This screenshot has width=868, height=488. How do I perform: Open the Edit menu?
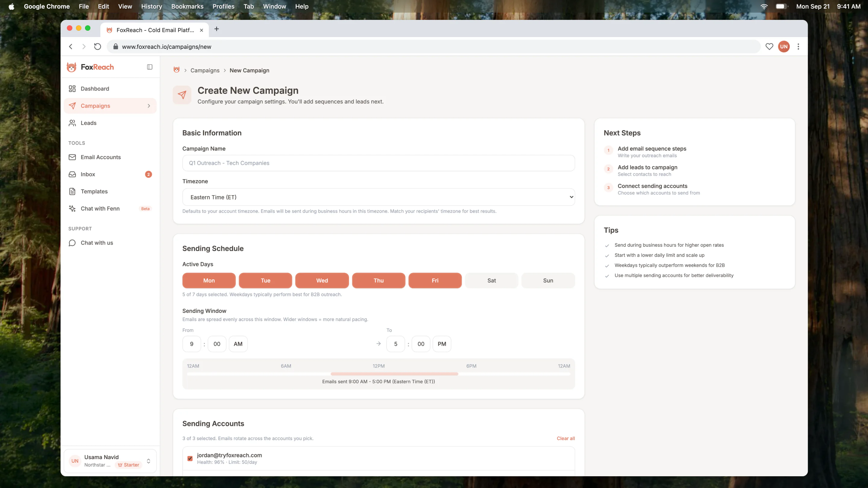[103, 6]
